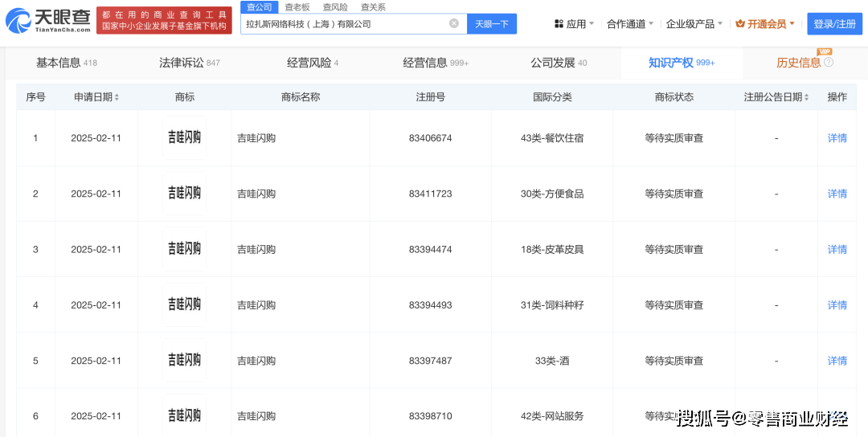
Task: Click the 开通会员 crown icon
Action: pyautogui.click(x=740, y=24)
